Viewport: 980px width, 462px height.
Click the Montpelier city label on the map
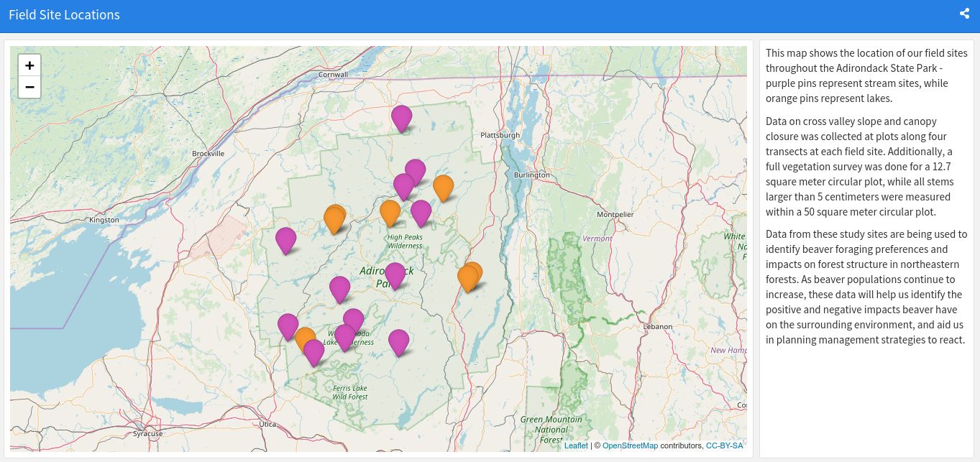pos(615,214)
